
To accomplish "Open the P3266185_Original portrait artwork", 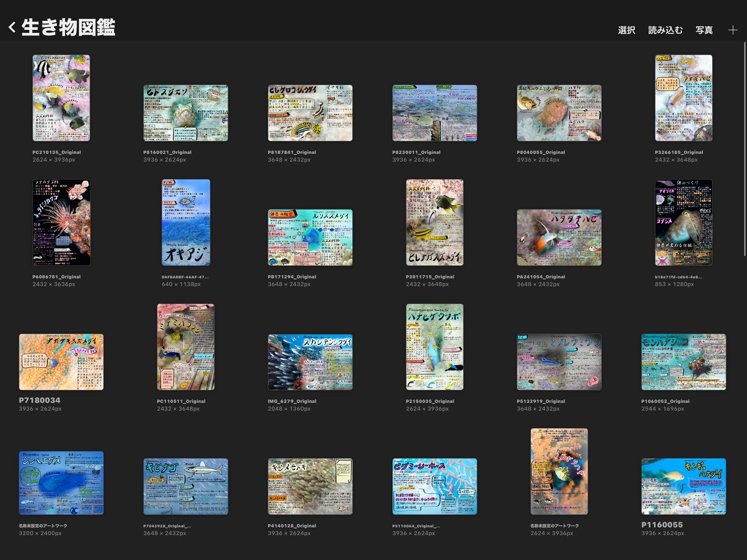I will pyautogui.click(x=684, y=98).
